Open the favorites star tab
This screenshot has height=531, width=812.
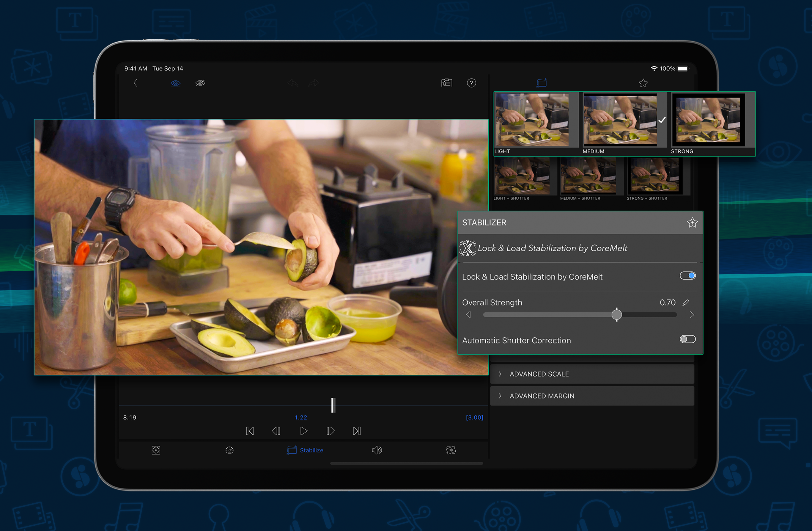(643, 83)
